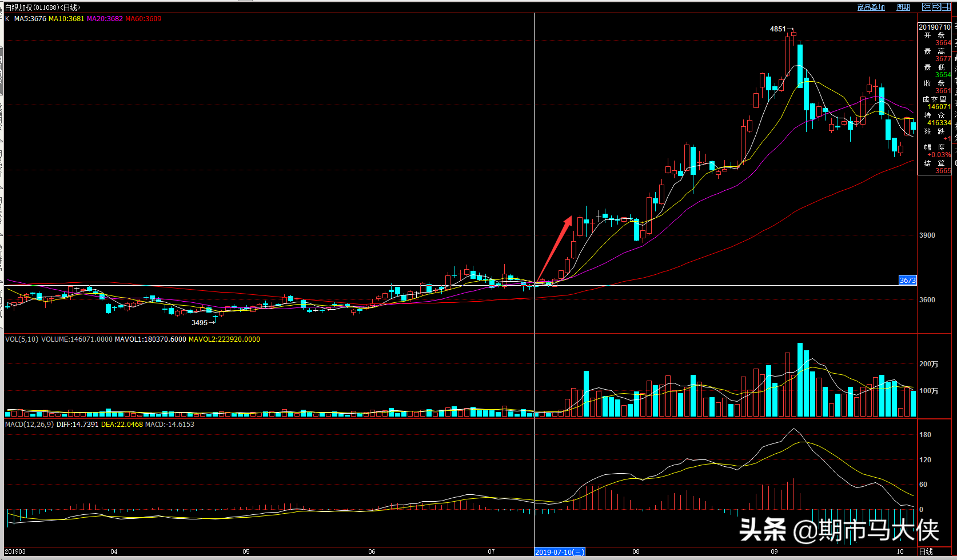This screenshot has height=560, width=957.
Task: Click the 06 month axis label
Action: 372,551
